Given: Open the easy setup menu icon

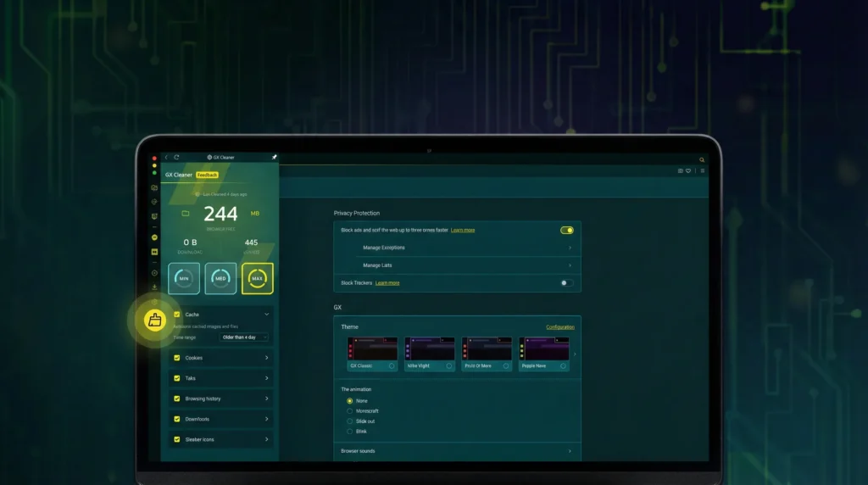Looking at the screenshot, I should point(702,170).
